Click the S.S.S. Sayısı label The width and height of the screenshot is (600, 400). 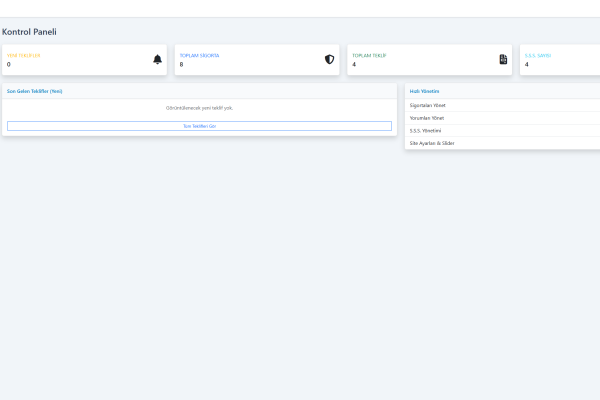[538, 55]
